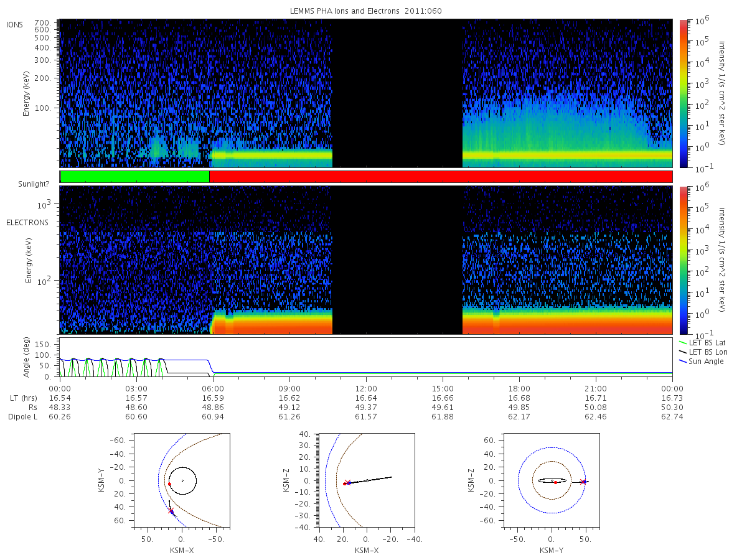Click the electrons intensity color bar
This screenshot has width=747, height=560.
click(683, 260)
